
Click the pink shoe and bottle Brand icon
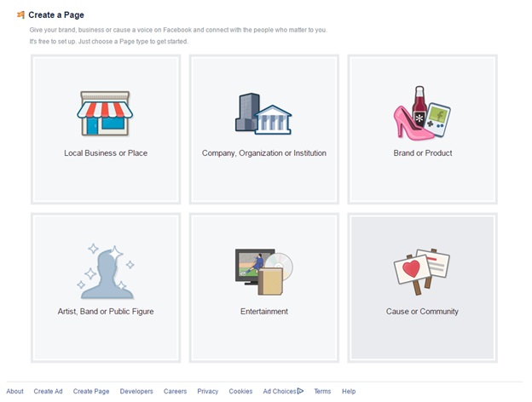click(422, 113)
